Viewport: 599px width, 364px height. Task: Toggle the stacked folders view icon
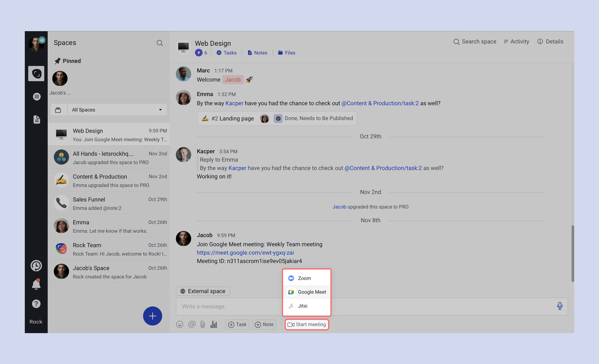click(58, 110)
